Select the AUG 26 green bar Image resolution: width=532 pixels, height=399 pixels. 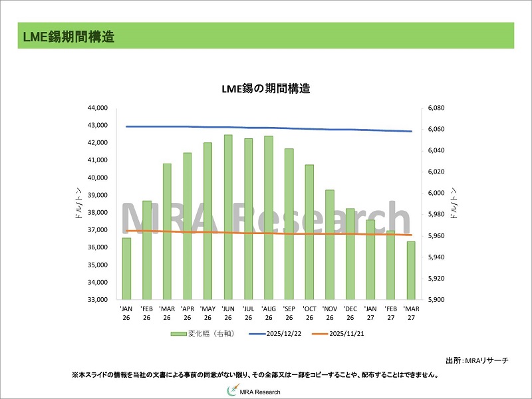click(269, 217)
